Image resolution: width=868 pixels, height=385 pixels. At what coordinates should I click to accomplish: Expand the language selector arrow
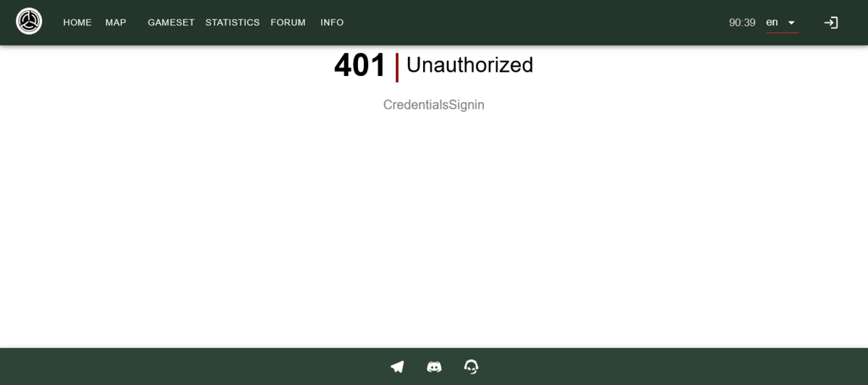coord(791,23)
